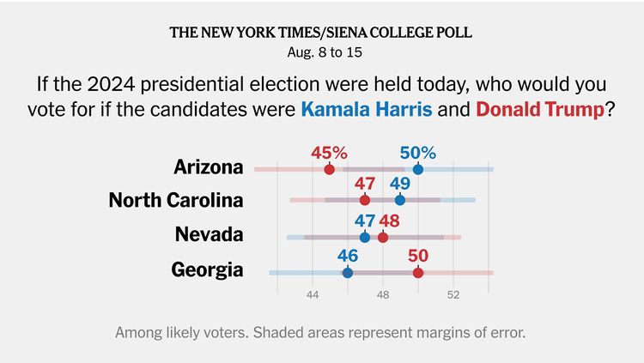Screen dimensions: 644x363
Task: Click Nevada's red 48 Trump dot
Action: click(x=383, y=238)
